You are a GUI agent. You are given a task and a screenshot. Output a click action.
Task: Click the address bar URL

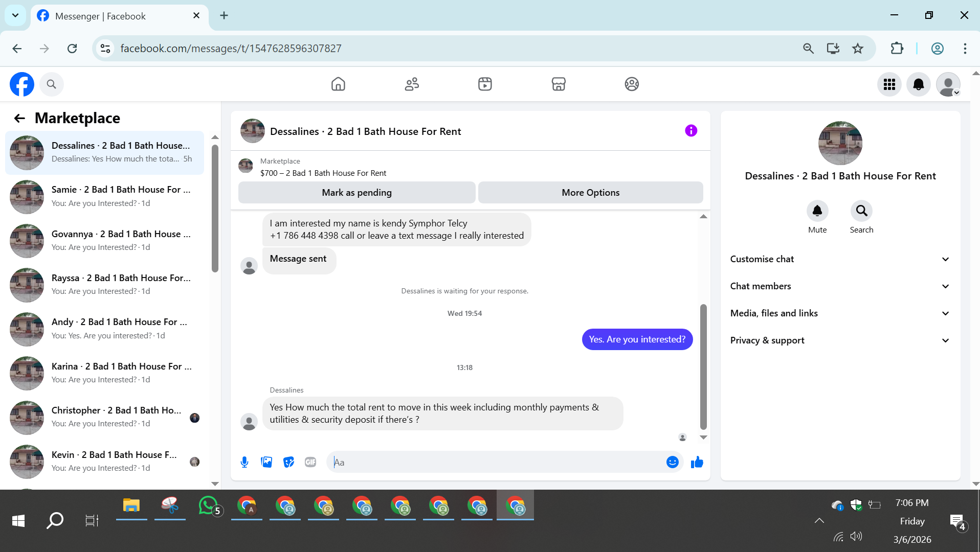point(231,49)
